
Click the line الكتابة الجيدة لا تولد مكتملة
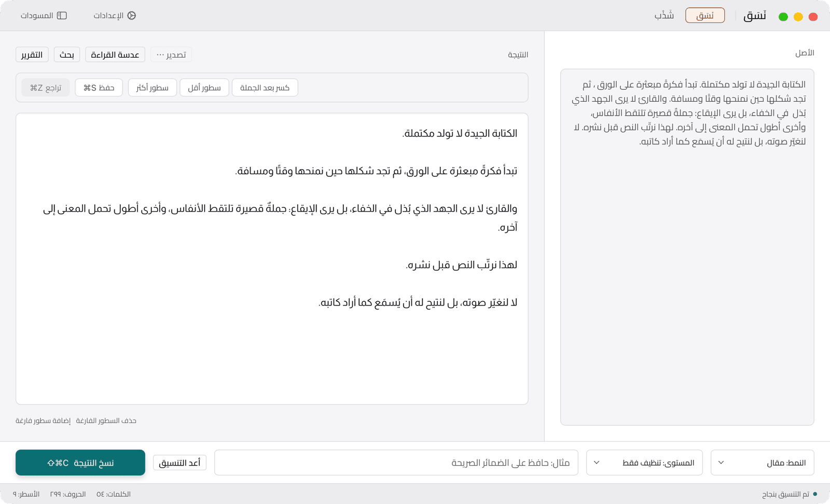(x=460, y=133)
